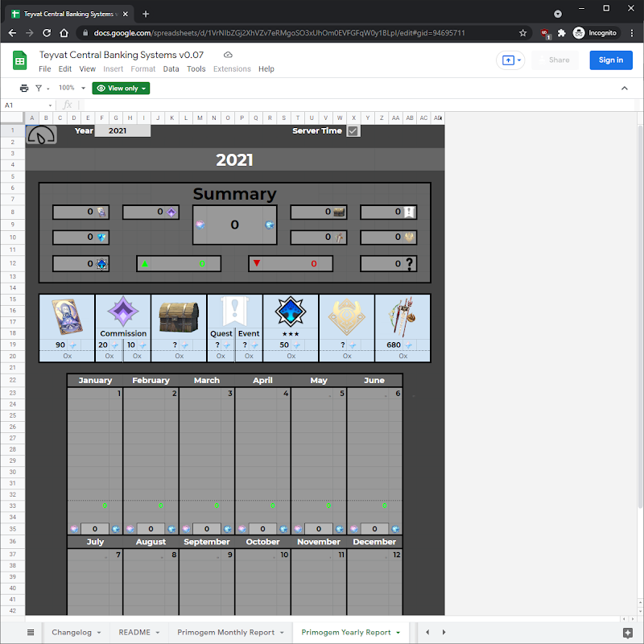Screen dimensions: 644x644
Task: Open the Edit menu
Action: point(65,69)
